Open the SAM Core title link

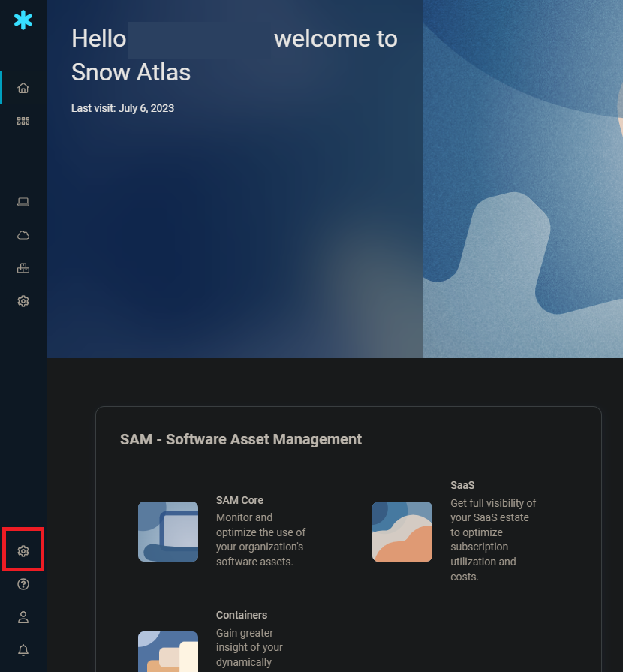tap(239, 500)
